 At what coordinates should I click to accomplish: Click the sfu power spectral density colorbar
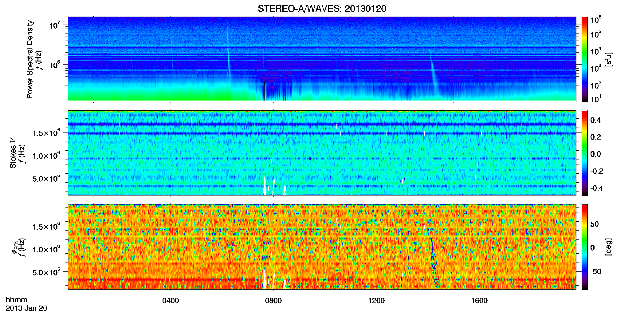pyautogui.click(x=585, y=59)
